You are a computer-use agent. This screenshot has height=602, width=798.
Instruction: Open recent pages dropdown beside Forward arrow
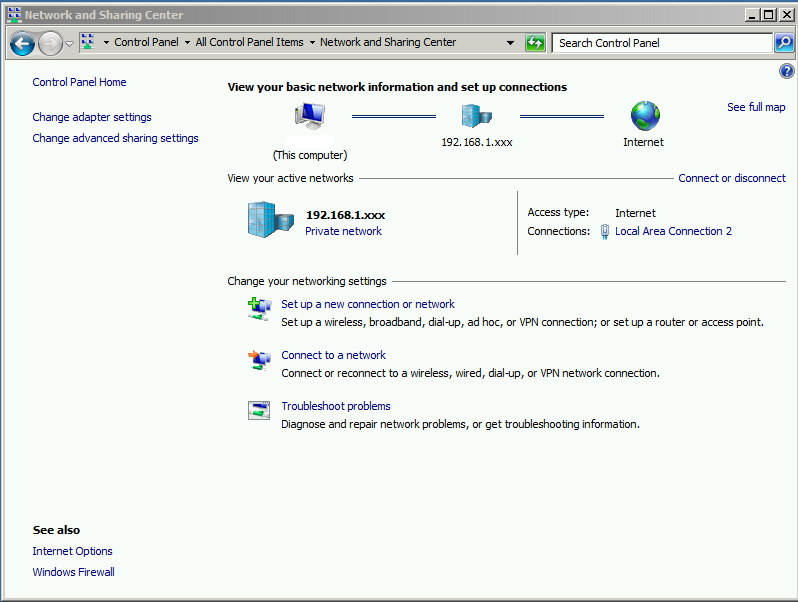(x=70, y=44)
